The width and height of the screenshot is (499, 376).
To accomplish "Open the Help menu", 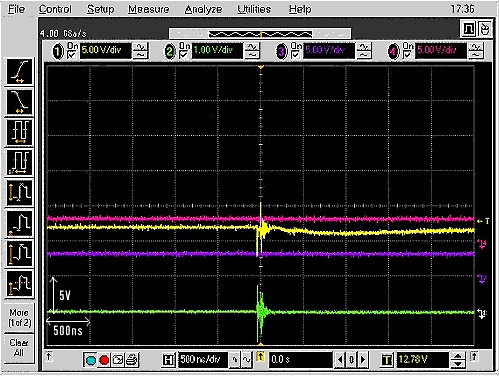I will (300, 9).
